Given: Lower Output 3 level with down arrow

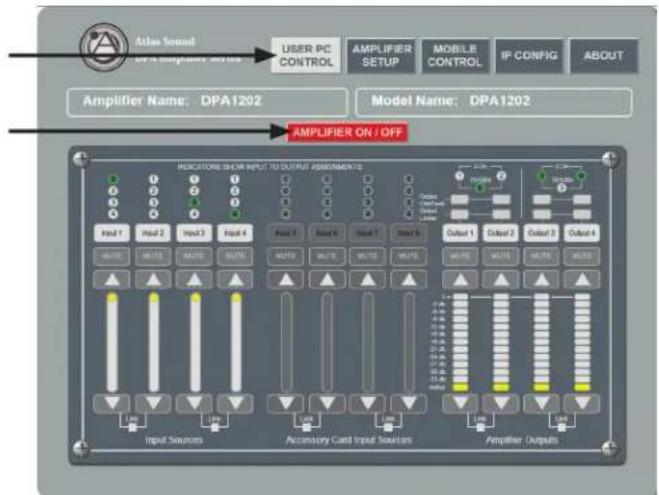Looking at the screenshot, I should [x=541, y=403].
